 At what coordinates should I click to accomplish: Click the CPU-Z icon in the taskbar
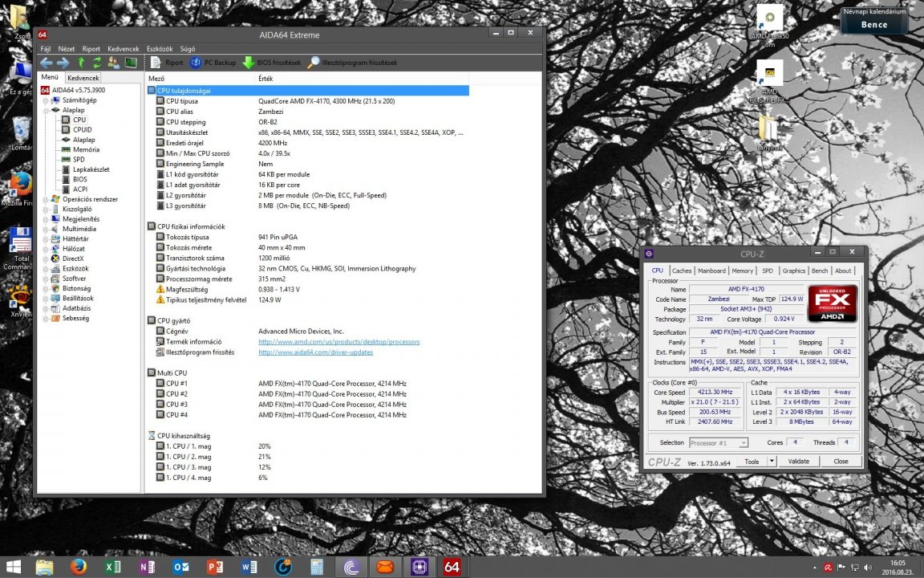(418, 567)
